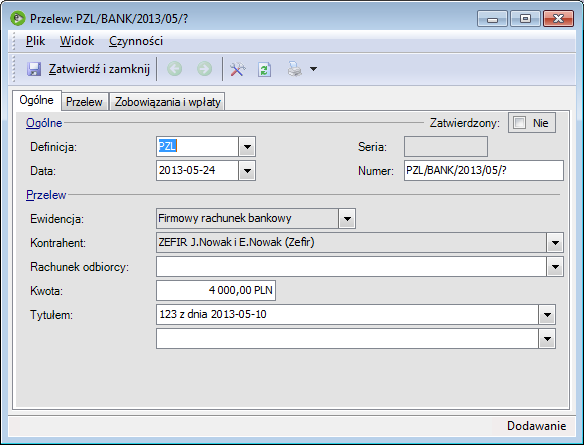Expand the Definicja dropdown

tap(247, 147)
